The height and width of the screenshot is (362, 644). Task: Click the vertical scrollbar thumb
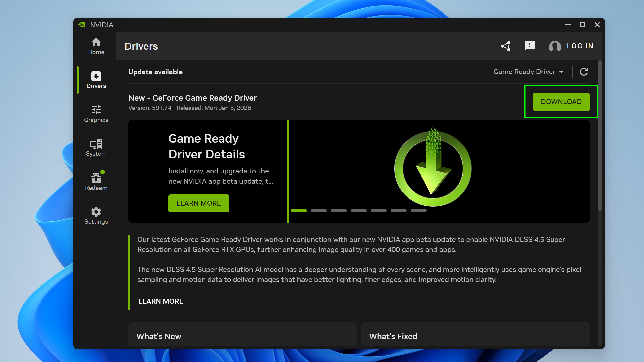pos(600,135)
